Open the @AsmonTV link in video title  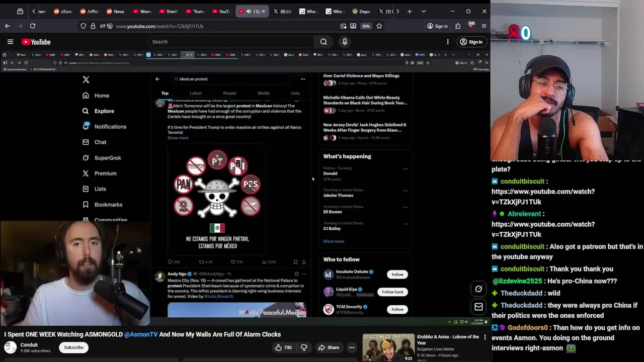pyautogui.click(x=141, y=334)
